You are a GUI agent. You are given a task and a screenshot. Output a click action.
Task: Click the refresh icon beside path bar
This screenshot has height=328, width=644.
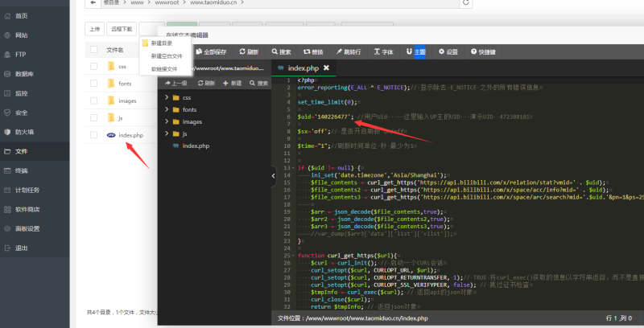[x=466, y=2]
